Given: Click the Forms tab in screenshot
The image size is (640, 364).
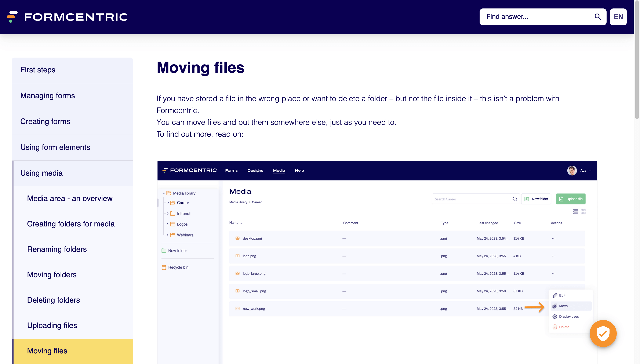Looking at the screenshot, I should [231, 171].
